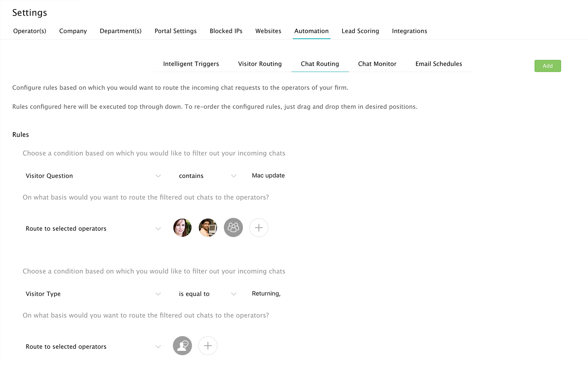
Task: Add an operator to the Visitor Type rule
Action: coord(208,346)
